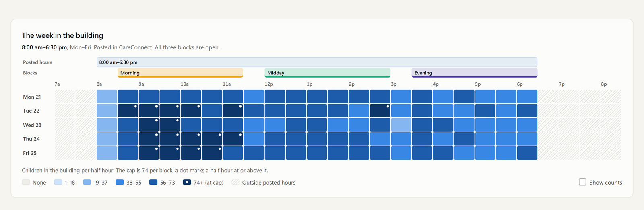Click the Tue 22 at-cap cell at 2:30 pm
The width and height of the screenshot is (644, 210).
click(380, 111)
